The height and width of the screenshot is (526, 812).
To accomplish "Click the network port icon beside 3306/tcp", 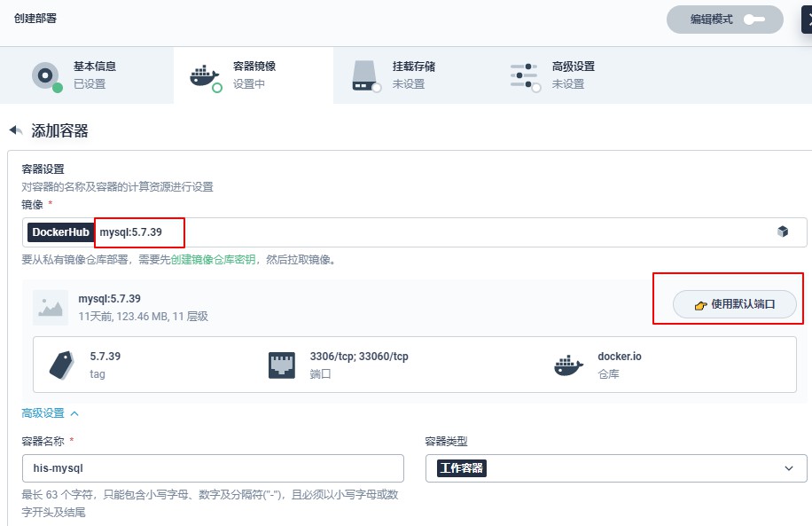I will click(282, 365).
